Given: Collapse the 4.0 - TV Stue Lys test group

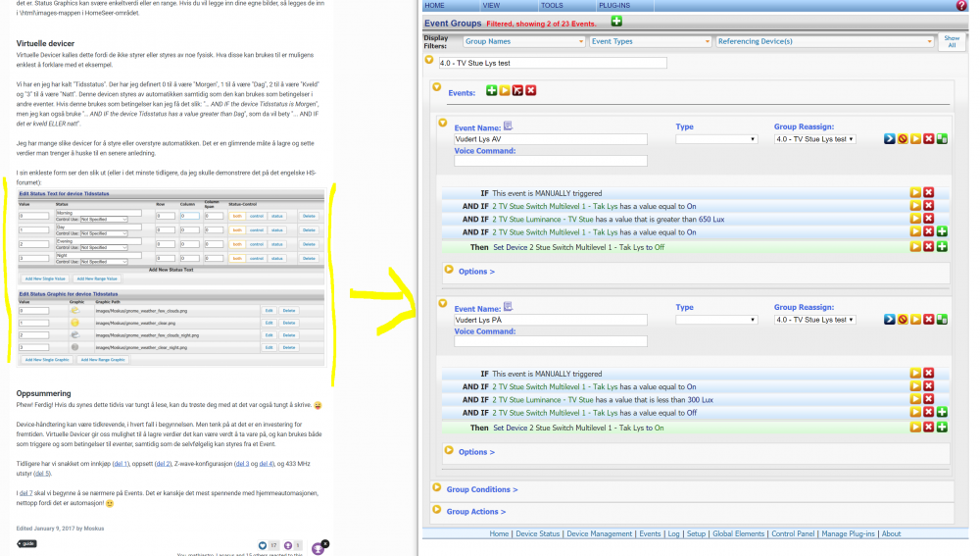Looking at the screenshot, I should [x=429, y=61].
